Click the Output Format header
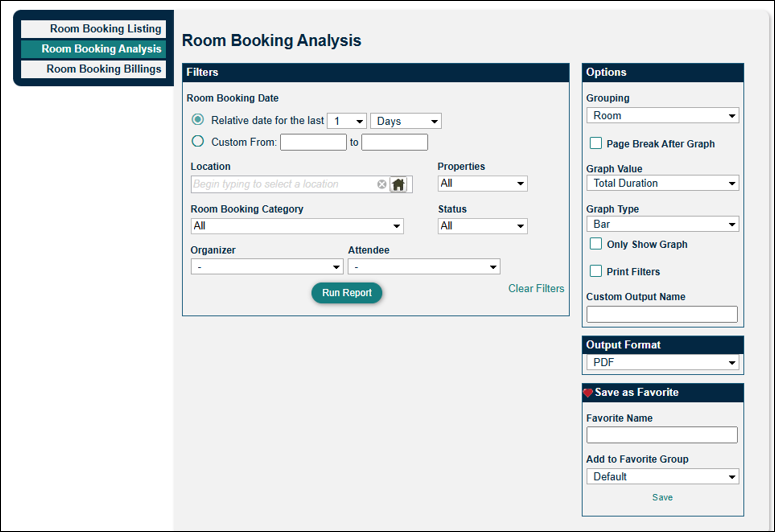 (663, 345)
